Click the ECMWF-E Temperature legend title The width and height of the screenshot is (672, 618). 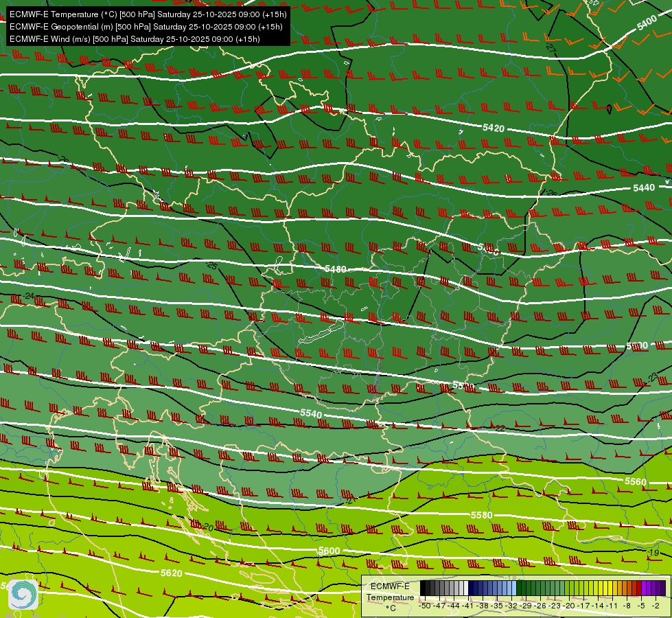click(x=390, y=592)
